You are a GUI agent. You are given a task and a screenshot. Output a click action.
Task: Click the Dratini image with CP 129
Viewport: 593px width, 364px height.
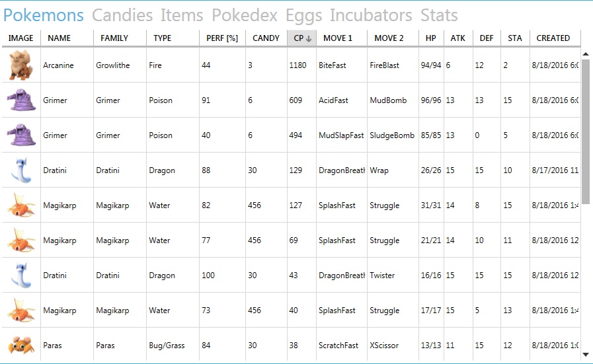tap(21, 170)
